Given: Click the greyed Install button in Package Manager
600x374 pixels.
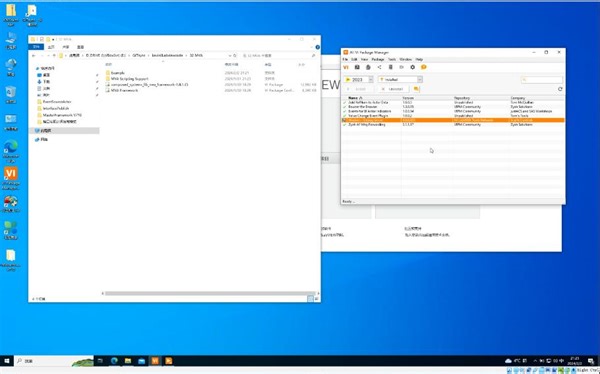Looking at the screenshot, I should coord(357,89).
